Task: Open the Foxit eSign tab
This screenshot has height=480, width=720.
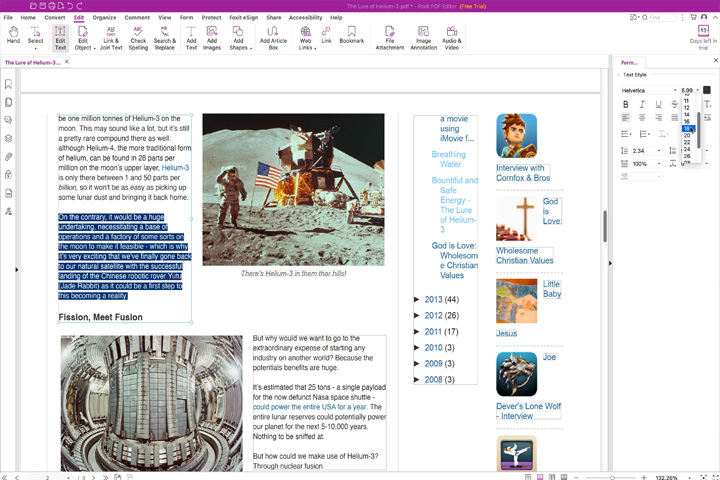Action: [x=243, y=17]
